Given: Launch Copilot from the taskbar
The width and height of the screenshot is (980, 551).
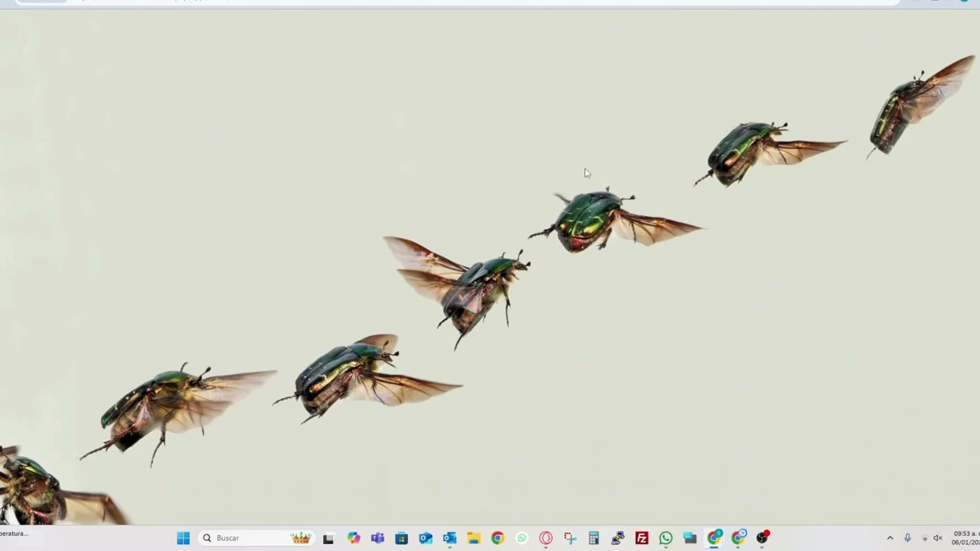Looking at the screenshot, I should click(x=353, y=538).
